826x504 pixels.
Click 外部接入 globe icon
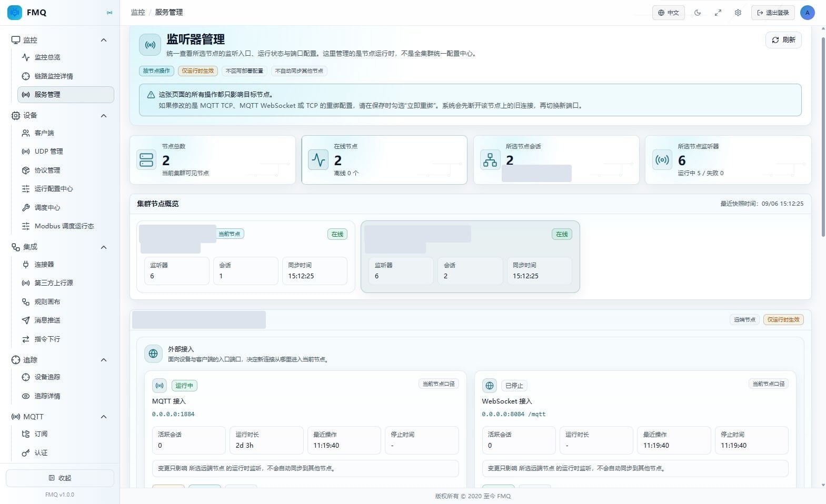(x=153, y=354)
